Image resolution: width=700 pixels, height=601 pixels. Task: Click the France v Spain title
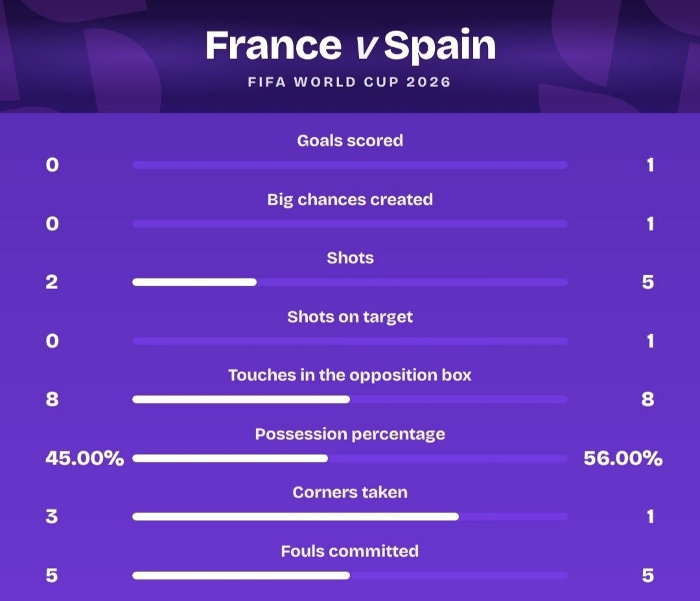click(x=351, y=45)
